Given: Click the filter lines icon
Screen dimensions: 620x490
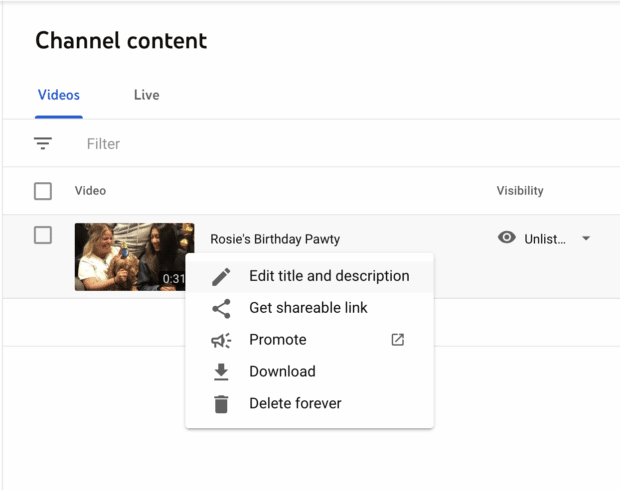Looking at the screenshot, I should click(x=43, y=144).
